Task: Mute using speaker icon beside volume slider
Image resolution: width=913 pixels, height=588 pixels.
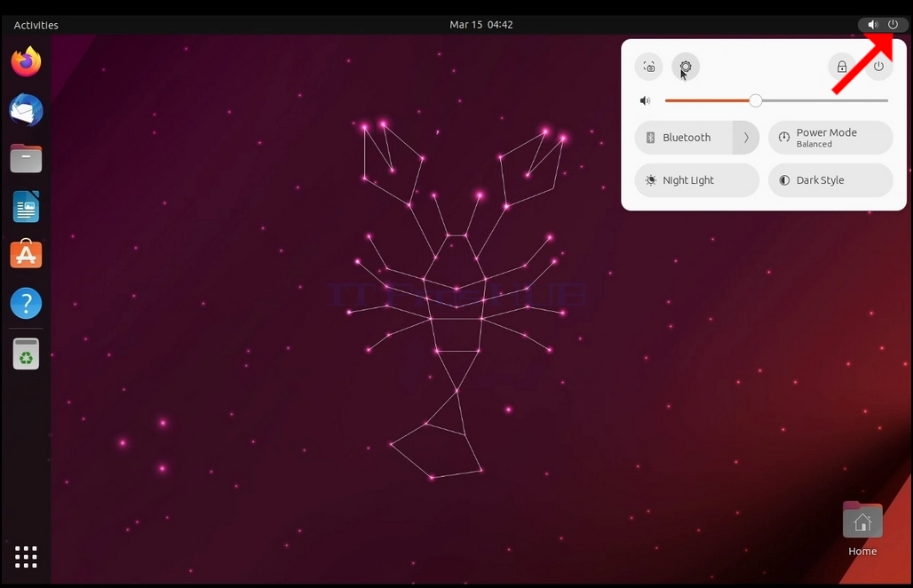Action: pos(645,100)
